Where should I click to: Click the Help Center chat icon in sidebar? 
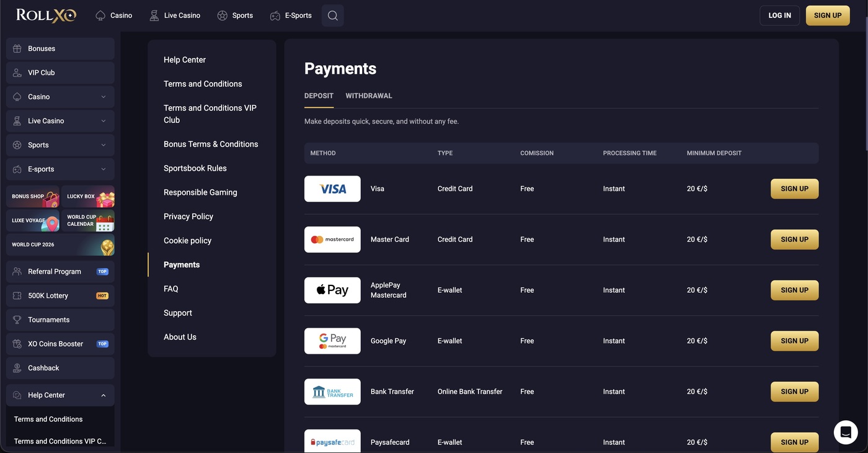(17, 395)
